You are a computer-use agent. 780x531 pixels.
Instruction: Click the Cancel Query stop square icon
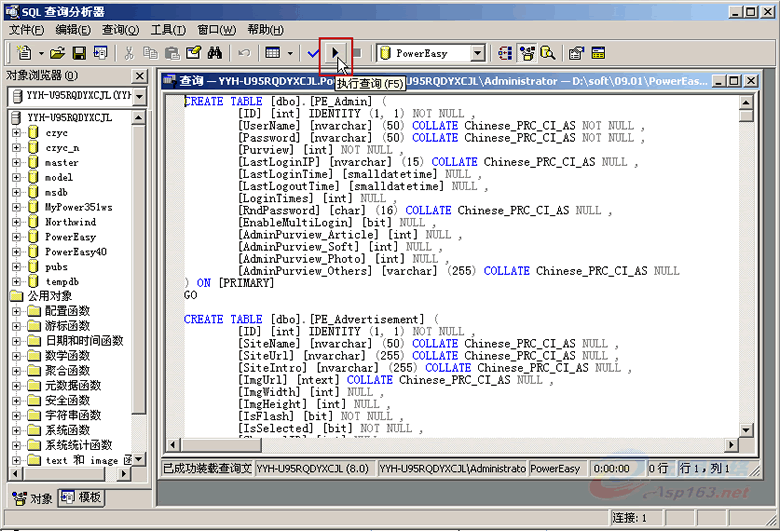[357, 53]
